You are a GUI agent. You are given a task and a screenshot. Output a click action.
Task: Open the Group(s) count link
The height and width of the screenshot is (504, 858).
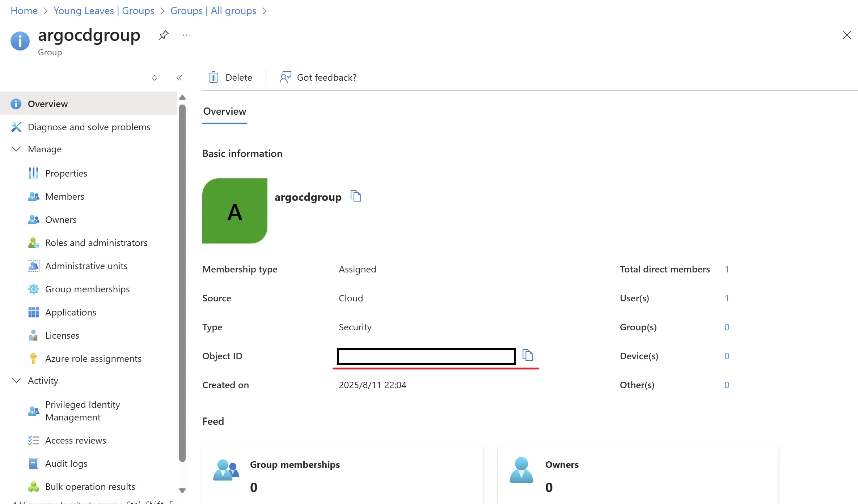(x=727, y=327)
